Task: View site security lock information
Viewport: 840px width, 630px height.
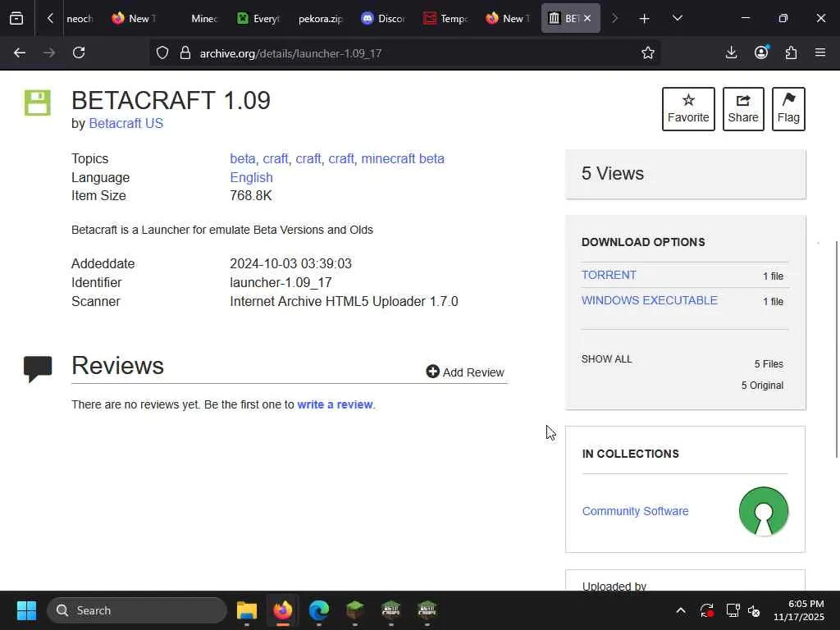Action: (185, 52)
